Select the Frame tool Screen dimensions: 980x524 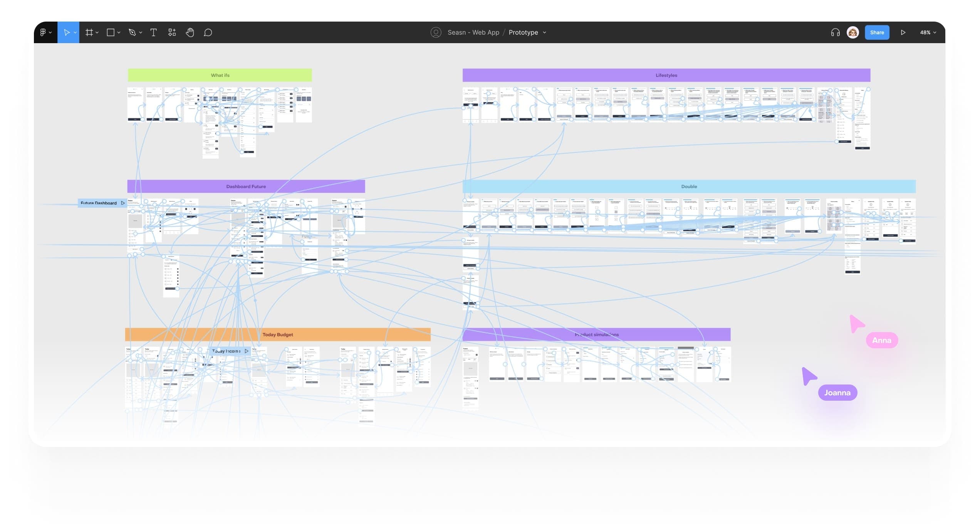pos(89,32)
